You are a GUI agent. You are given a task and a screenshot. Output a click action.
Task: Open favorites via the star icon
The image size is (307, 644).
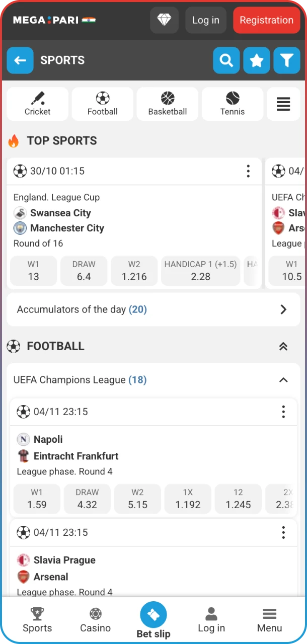tap(256, 60)
